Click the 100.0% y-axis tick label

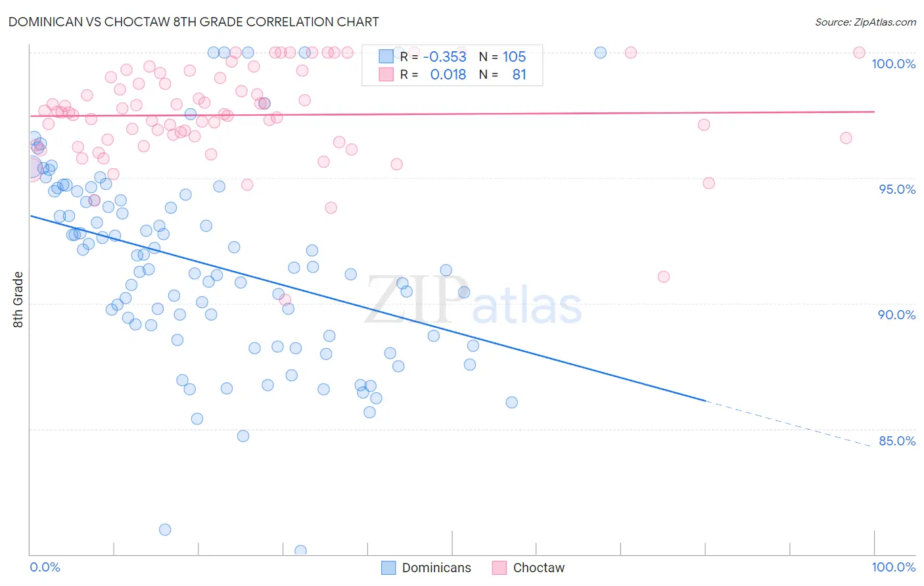pos(894,64)
